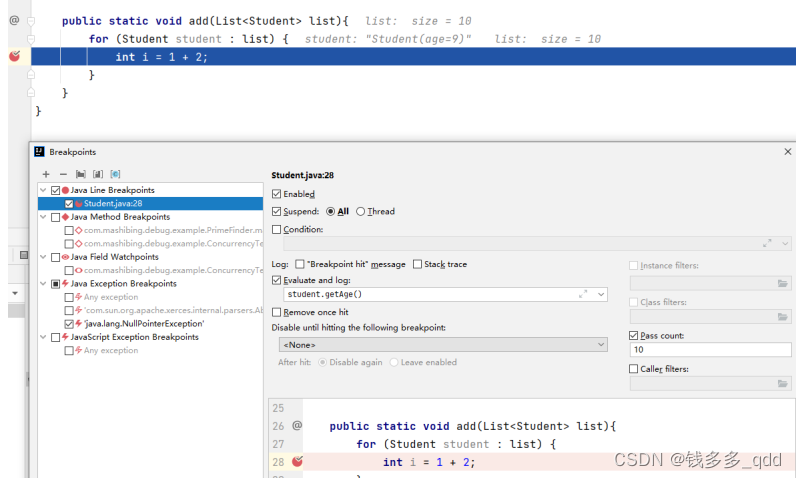Browse Caller filters folder icon
796x479 pixels.
coord(782,384)
